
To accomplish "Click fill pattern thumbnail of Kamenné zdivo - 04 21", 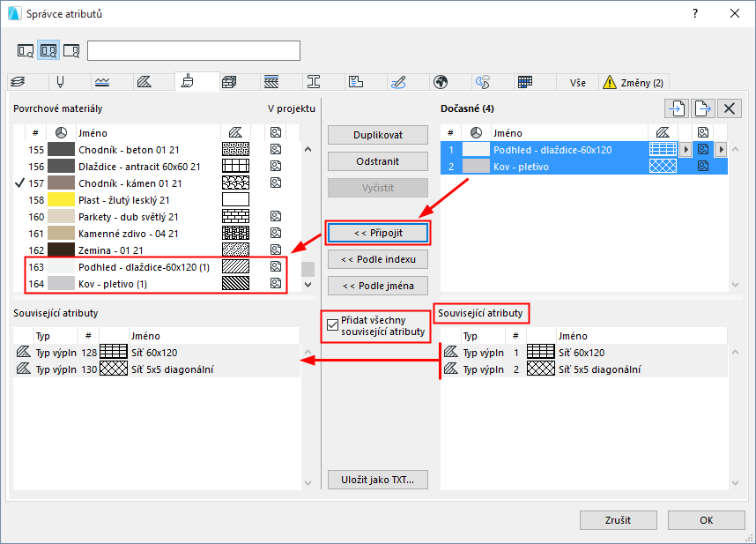I will pyautogui.click(x=236, y=234).
